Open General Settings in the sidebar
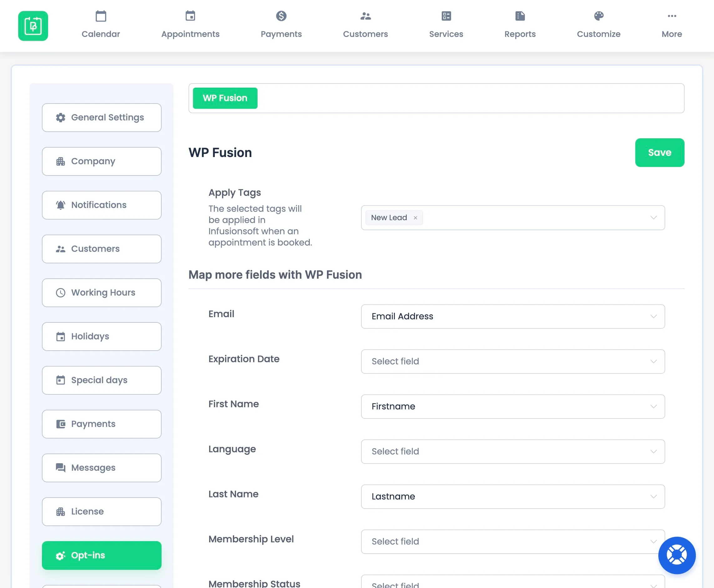714x588 pixels. (x=102, y=118)
